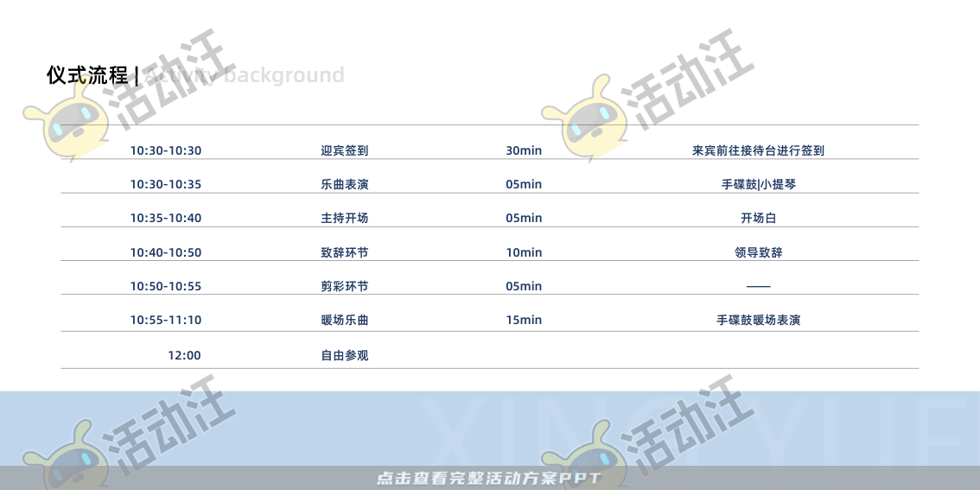Click the 开场白 description

tap(758, 218)
